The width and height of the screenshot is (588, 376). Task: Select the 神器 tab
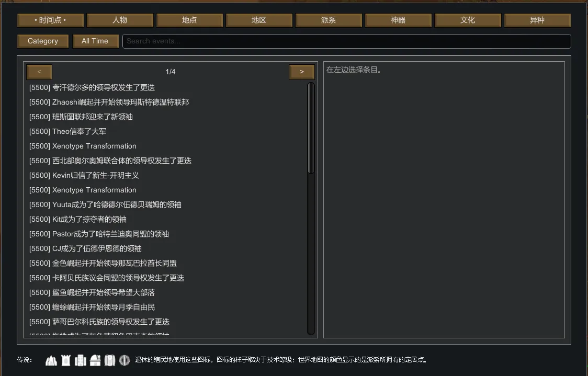click(398, 20)
